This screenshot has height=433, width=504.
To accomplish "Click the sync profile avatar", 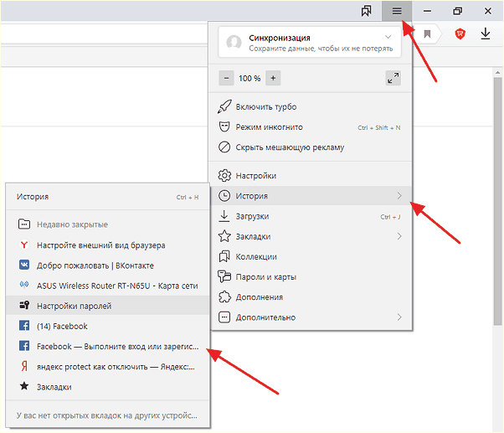I will (x=234, y=43).
